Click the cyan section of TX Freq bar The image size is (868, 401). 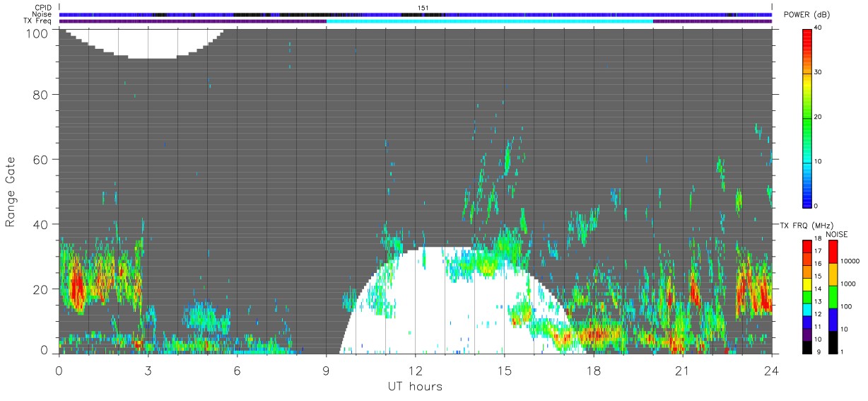click(489, 21)
